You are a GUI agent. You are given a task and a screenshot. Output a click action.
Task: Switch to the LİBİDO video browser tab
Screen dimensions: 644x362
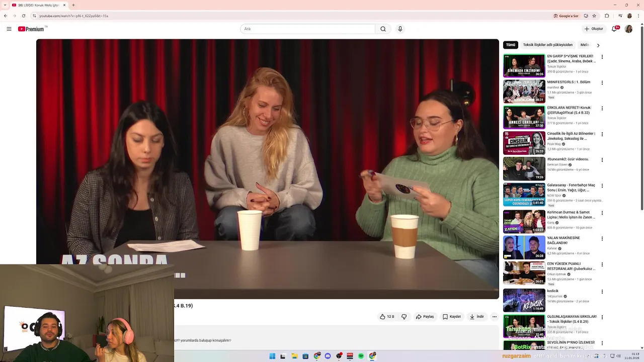click(x=39, y=5)
